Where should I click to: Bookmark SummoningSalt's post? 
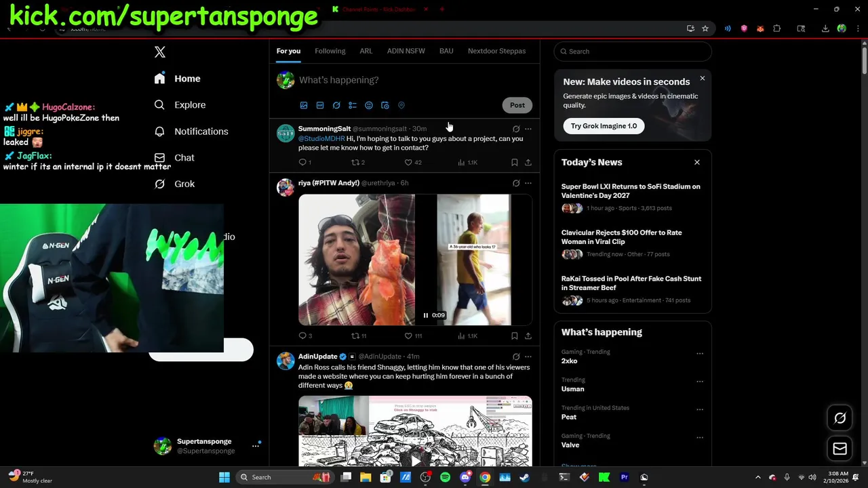[515, 163]
